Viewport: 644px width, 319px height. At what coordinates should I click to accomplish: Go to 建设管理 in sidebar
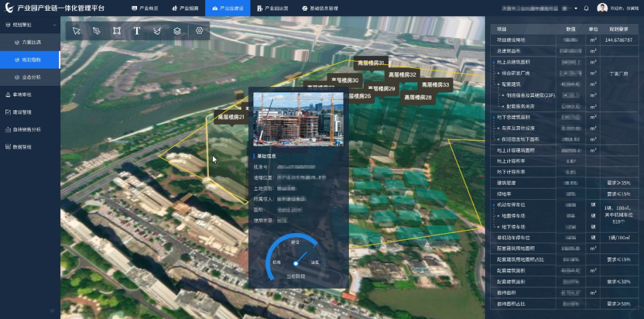pyautogui.click(x=22, y=112)
